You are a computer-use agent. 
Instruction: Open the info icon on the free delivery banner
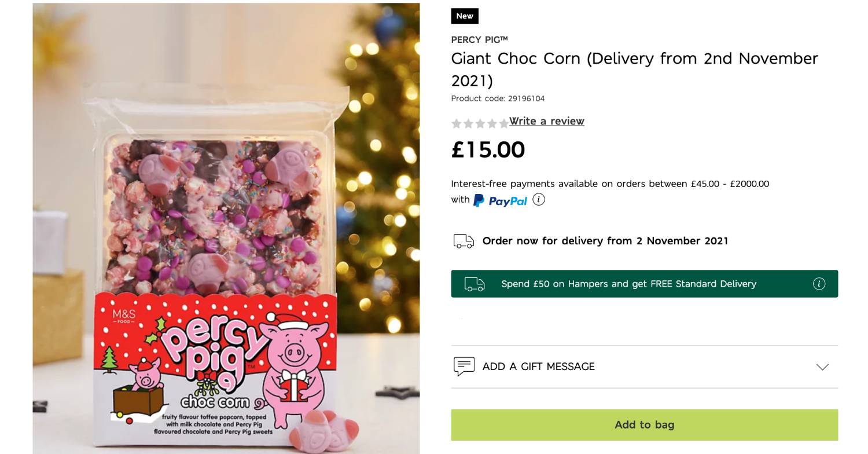coord(819,284)
